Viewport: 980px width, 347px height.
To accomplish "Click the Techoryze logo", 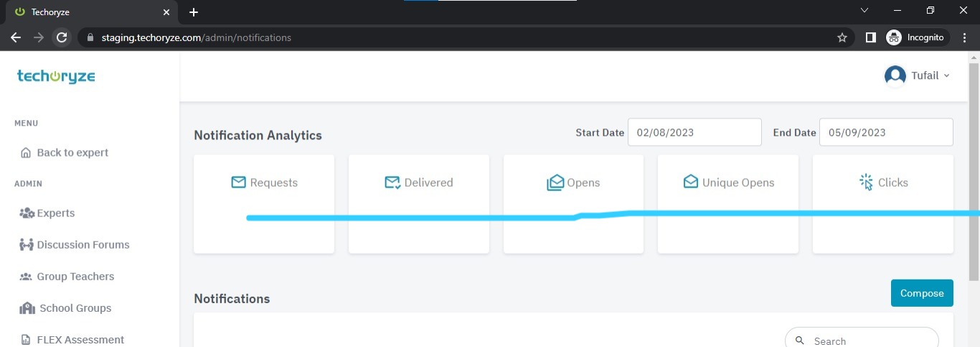I will tap(56, 77).
